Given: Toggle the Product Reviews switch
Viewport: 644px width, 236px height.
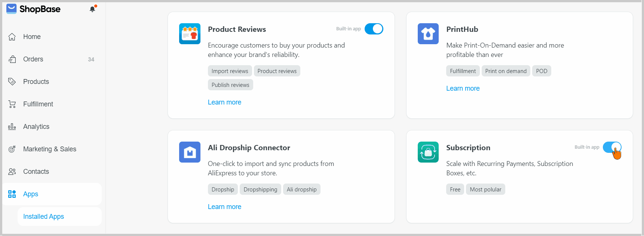Looking at the screenshot, I should [x=374, y=29].
